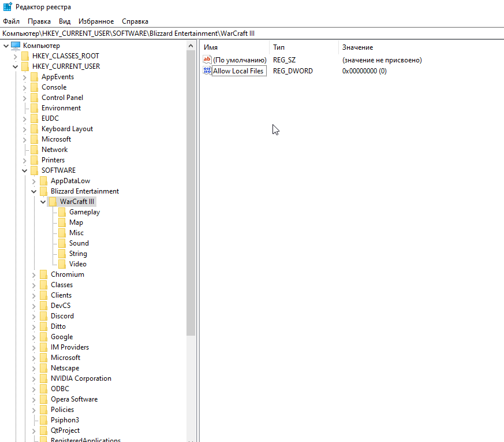The image size is (504, 442).
Task: Open the Правка menu
Action: tap(39, 21)
